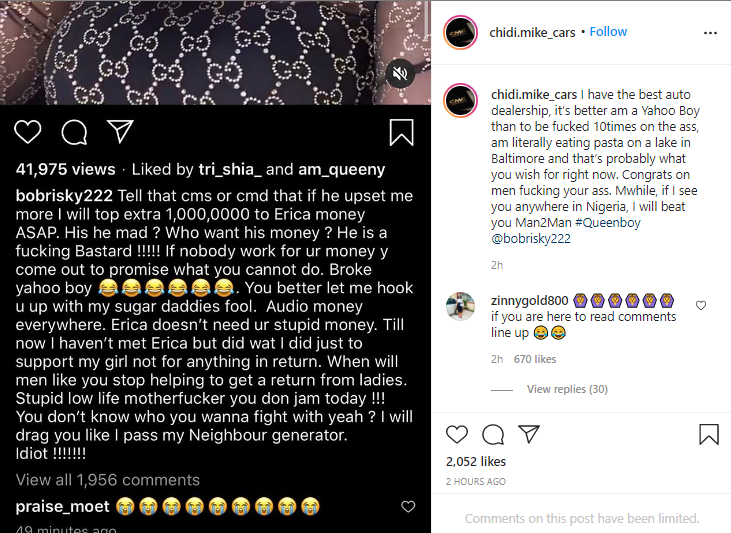View the 2,052 likes list

[x=476, y=462]
